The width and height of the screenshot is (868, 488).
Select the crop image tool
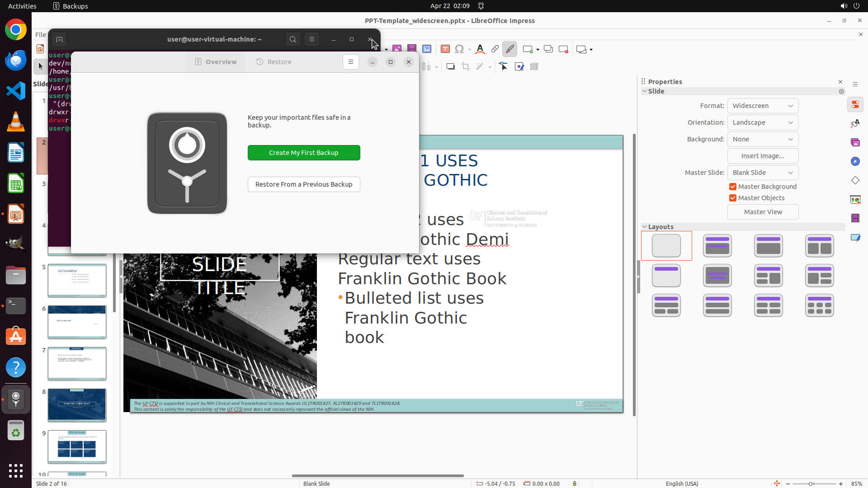point(465,67)
